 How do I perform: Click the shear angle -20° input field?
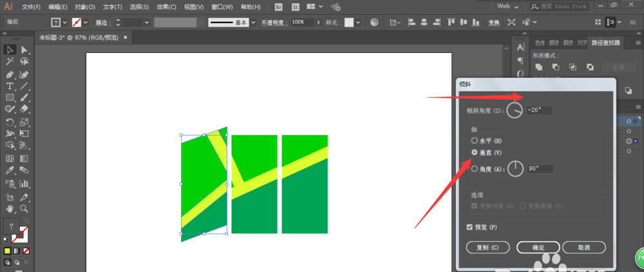tap(539, 110)
